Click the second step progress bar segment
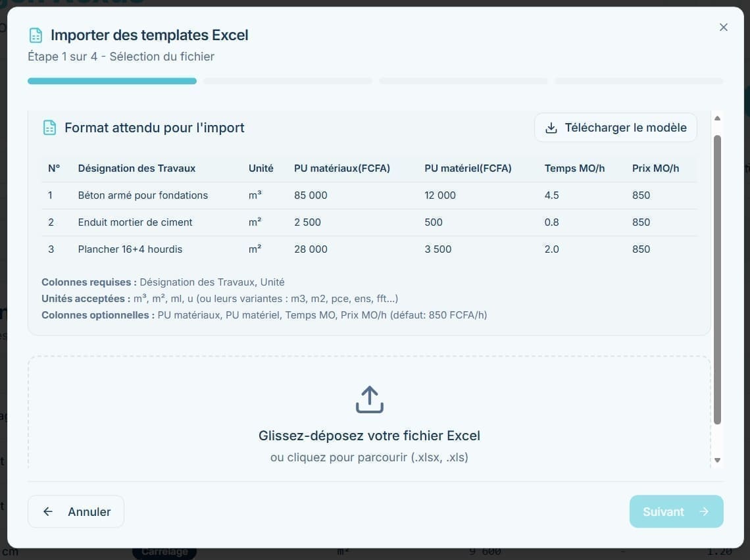750x560 pixels. 287,81
